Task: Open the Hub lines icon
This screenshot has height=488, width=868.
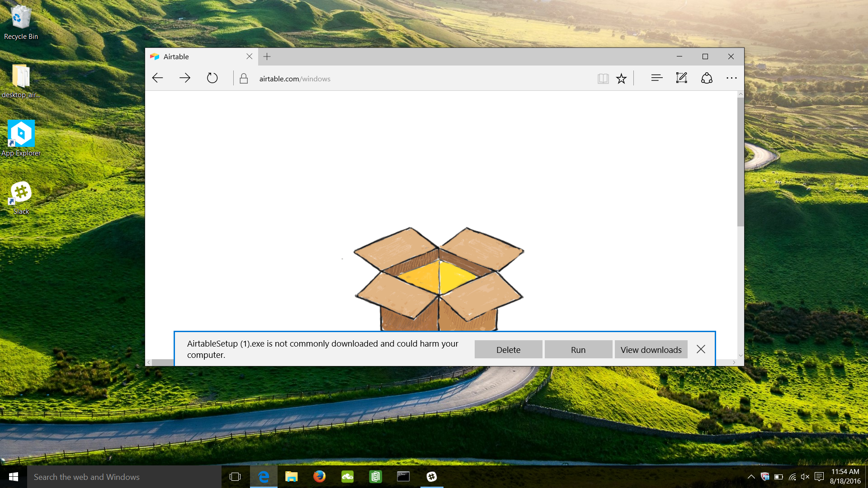Action: (x=656, y=78)
